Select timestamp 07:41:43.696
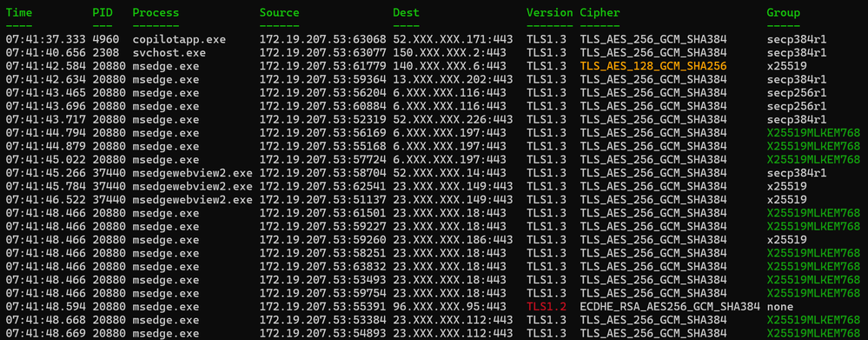Image resolution: width=868 pixels, height=340 pixels. pyautogui.click(x=46, y=106)
